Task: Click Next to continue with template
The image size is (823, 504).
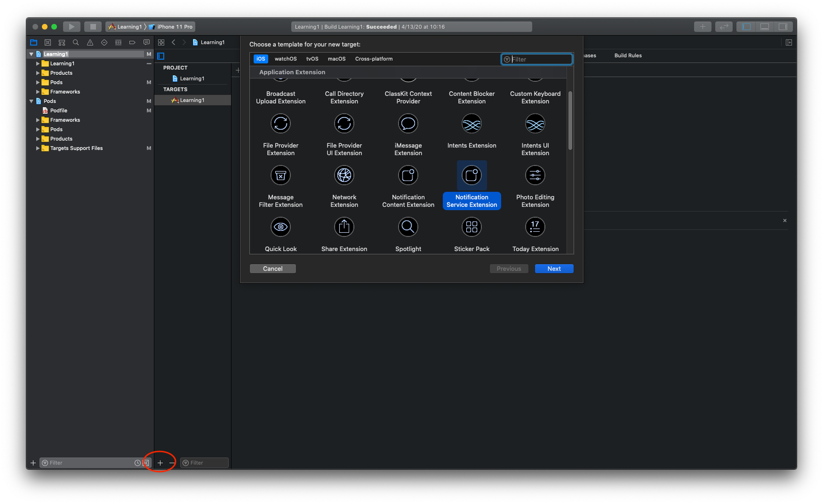Action: click(x=554, y=269)
